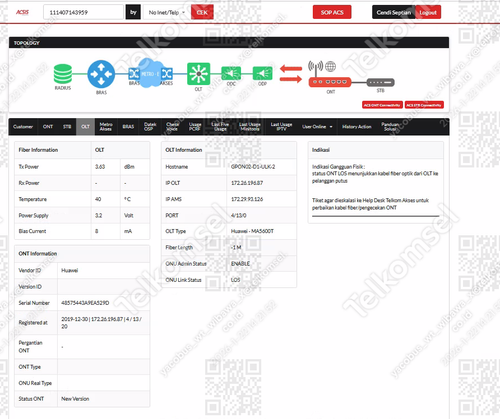Click the Metro switch icon labeled BRAS
Screen dimensions: 500x419
(134, 73)
